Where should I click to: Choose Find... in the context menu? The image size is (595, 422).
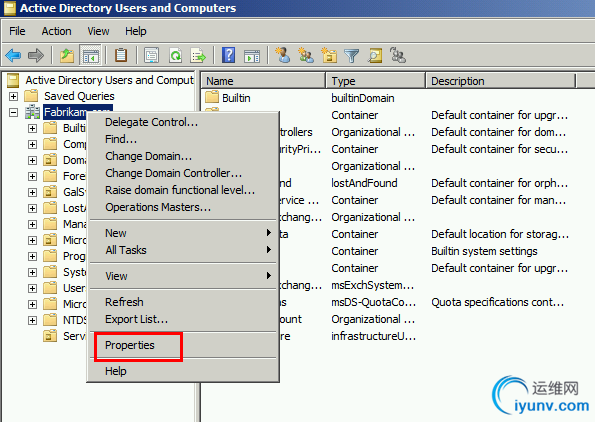click(x=183, y=139)
